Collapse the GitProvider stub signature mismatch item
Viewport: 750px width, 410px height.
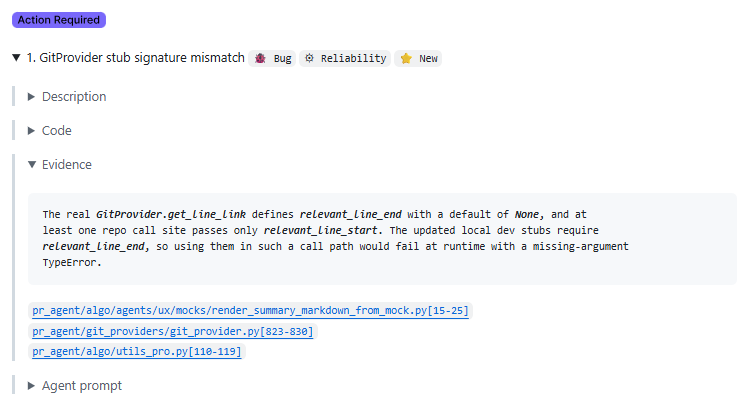click(x=16, y=58)
